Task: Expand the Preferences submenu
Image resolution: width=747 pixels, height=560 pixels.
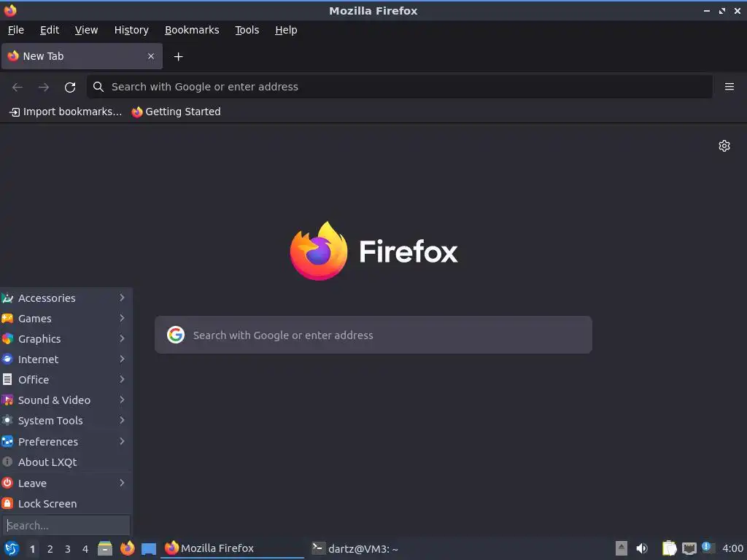Action: (x=66, y=442)
